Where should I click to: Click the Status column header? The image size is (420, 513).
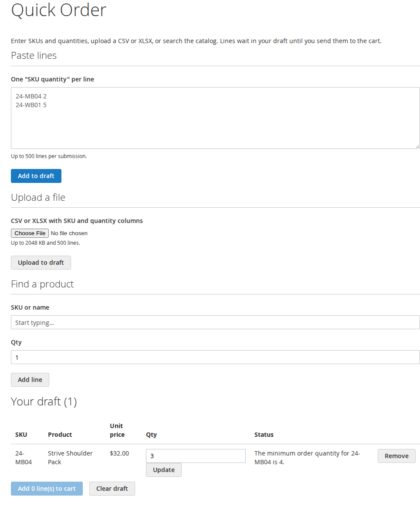tap(264, 435)
